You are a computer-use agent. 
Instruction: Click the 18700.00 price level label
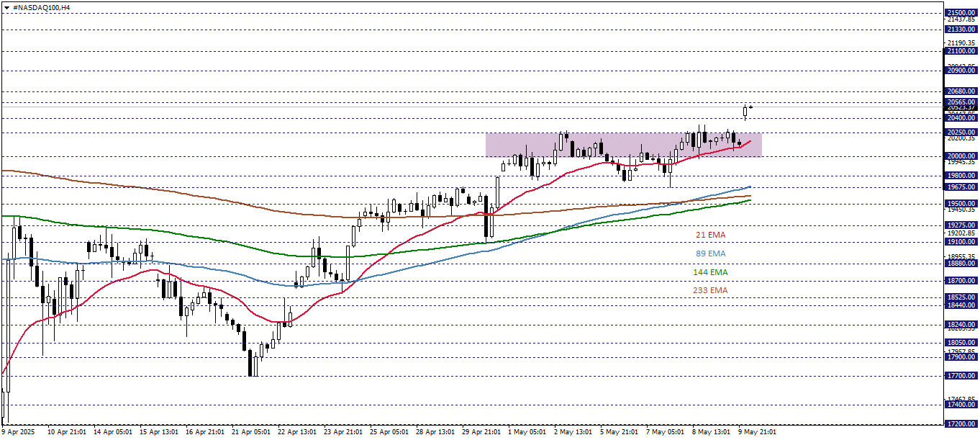(962, 281)
